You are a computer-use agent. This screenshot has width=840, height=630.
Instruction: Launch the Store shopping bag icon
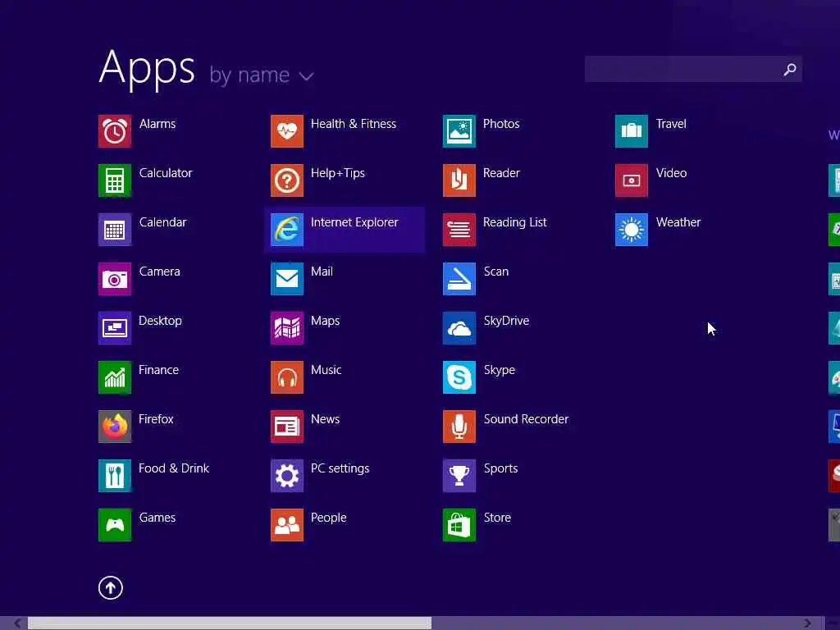pyautogui.click(x=459, y=525)
